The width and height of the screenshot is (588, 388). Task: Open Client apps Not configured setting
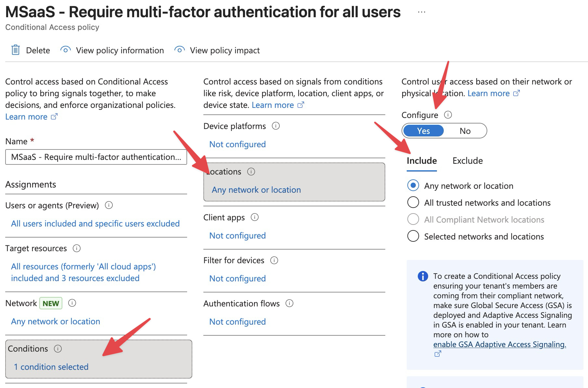pos(237,236)
